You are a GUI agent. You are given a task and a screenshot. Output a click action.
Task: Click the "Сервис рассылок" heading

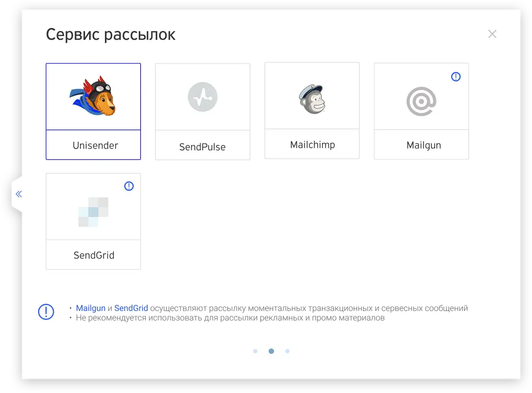point(111,35)
